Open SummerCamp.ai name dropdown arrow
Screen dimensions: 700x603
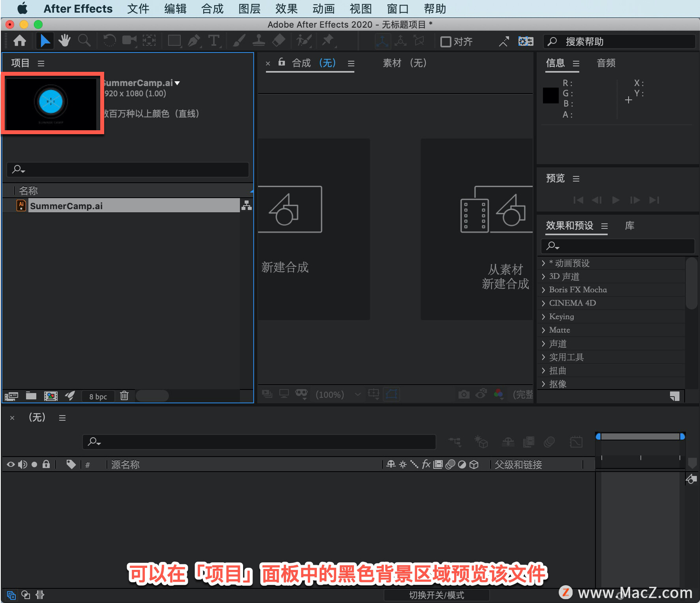pos(177,83)
